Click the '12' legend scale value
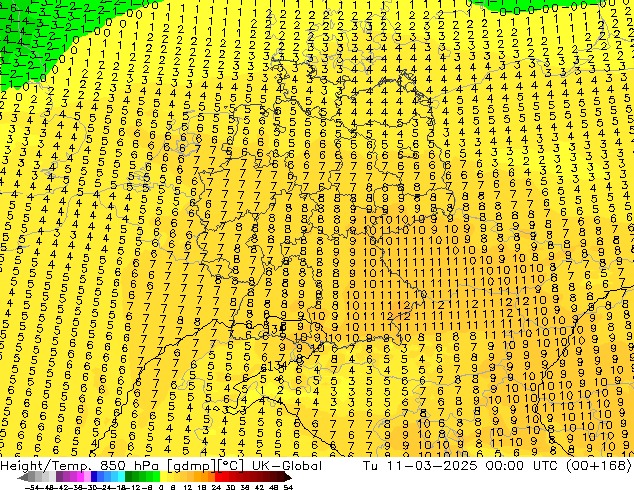634x490 pixels. click(188, 487)
